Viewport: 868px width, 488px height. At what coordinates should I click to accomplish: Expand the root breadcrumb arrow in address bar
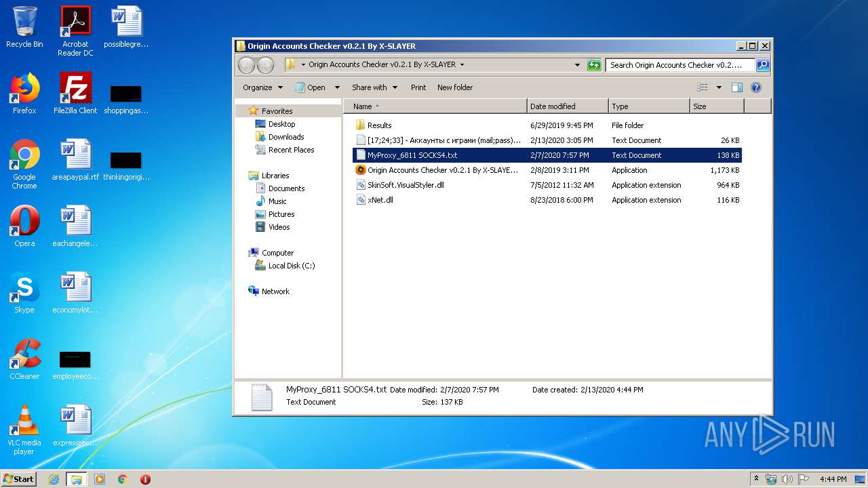[303, 65]
